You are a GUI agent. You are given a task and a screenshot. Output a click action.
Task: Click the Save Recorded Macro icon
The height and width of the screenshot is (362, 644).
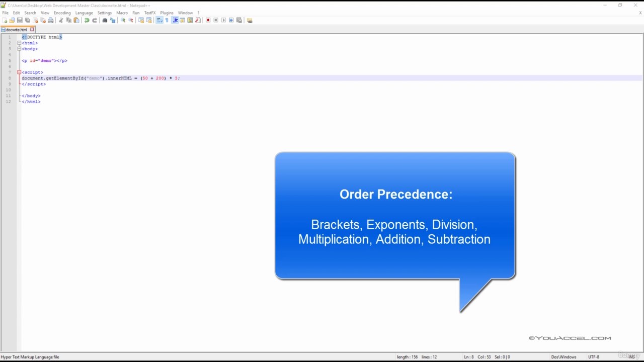(239, 20)
